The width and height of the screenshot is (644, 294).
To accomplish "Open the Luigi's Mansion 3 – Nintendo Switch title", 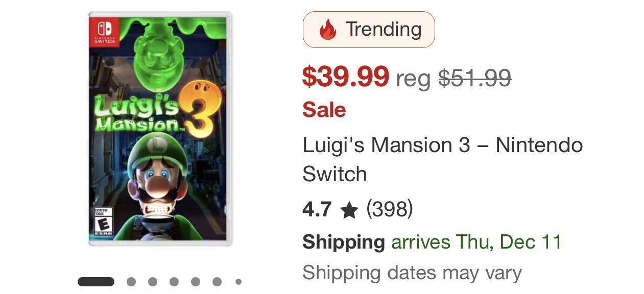I will coord(442,159).
